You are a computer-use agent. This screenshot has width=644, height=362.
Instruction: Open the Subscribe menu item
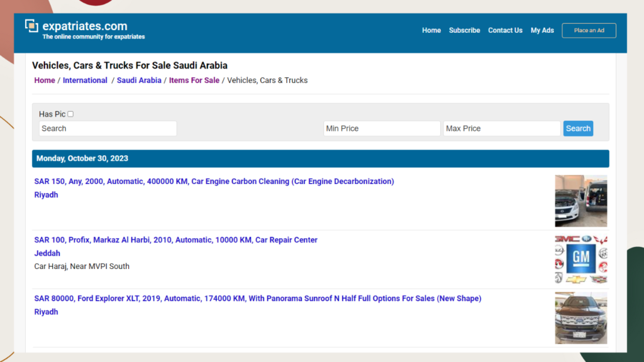[x=464, y=30]
